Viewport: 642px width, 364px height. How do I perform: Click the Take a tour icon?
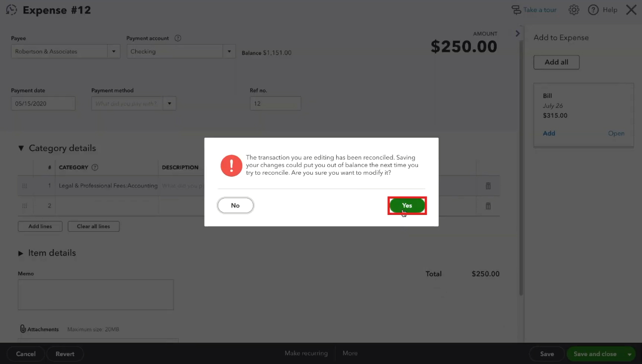[516, 10]
